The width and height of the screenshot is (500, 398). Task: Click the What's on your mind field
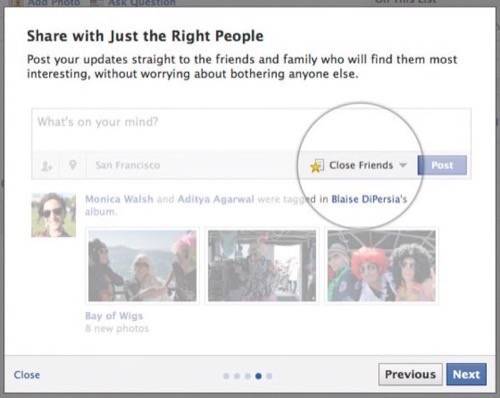point(251,130)
